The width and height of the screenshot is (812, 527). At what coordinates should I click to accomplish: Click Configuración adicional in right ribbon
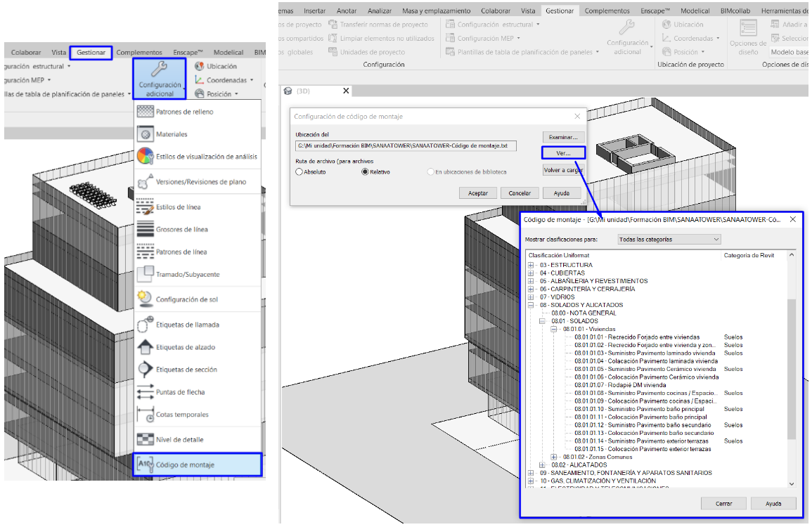point(628,37)
